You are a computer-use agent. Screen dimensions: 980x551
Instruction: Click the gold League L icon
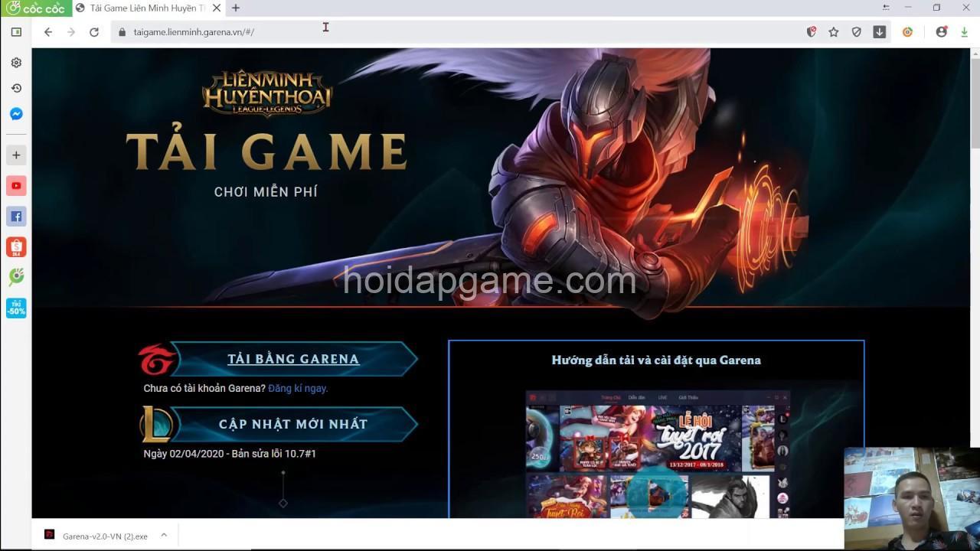pyautogui.click(x=157, y=425)
